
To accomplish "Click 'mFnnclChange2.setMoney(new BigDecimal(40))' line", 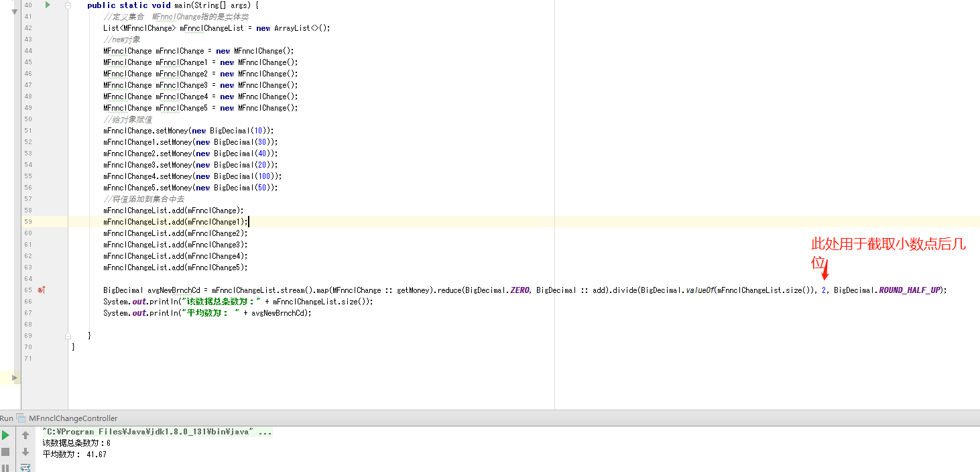I will click(x=190, y=154).
